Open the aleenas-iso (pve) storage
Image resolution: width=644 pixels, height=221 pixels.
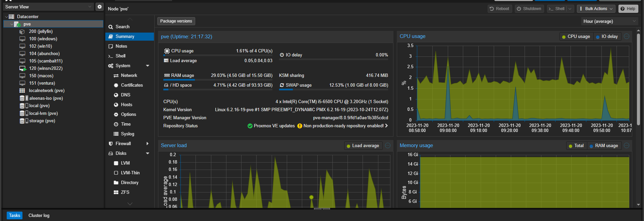tap(46, 98)
